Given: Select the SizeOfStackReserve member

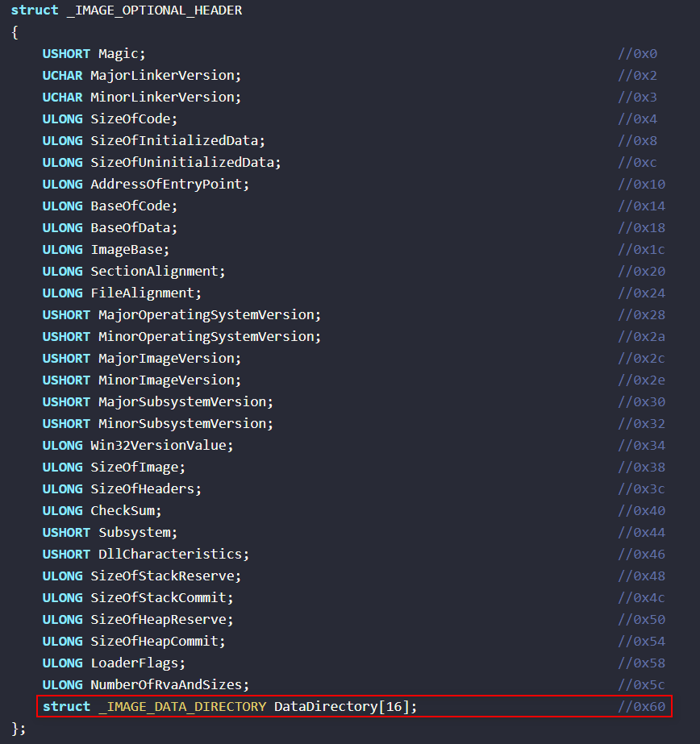Looking at the screenshot, I should (x=165, y=576).
